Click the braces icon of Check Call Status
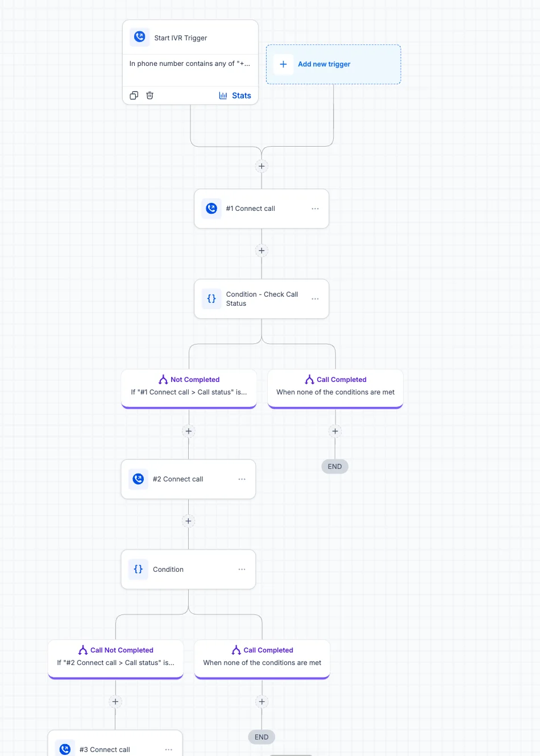 211,298
